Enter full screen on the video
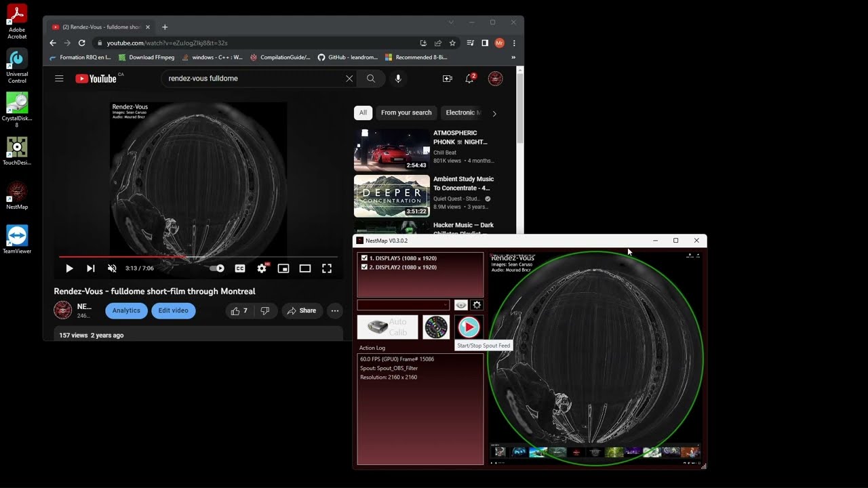Image resolution: width=868 pixels, height=488 pixels. (x=327, y=268)
